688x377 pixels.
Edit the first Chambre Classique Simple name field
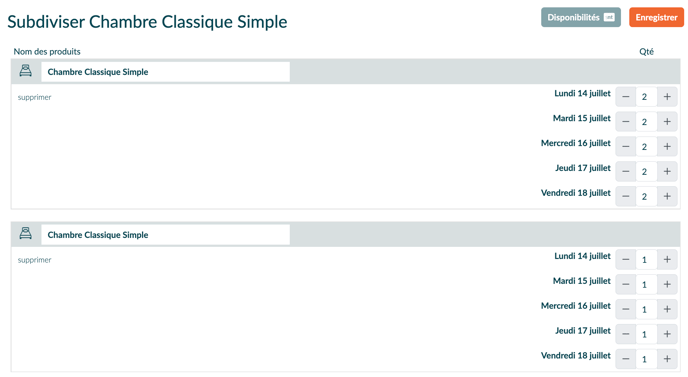point(165,72)
